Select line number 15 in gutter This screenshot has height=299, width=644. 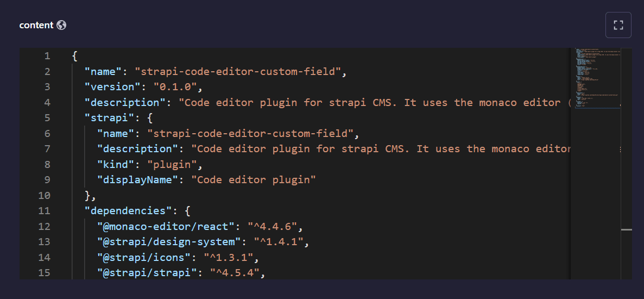(45, 273)
